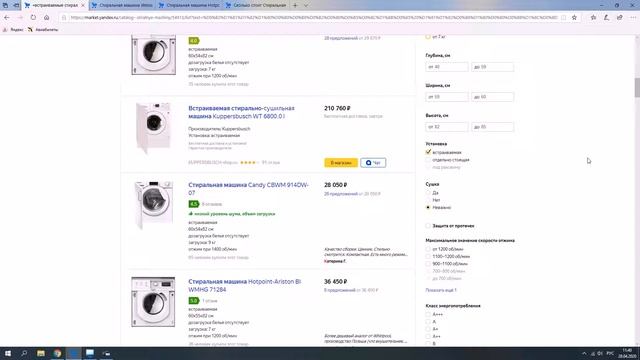640x360 pixels.
Task: Add page to favorites with star icon
Action: pos(574,18)
